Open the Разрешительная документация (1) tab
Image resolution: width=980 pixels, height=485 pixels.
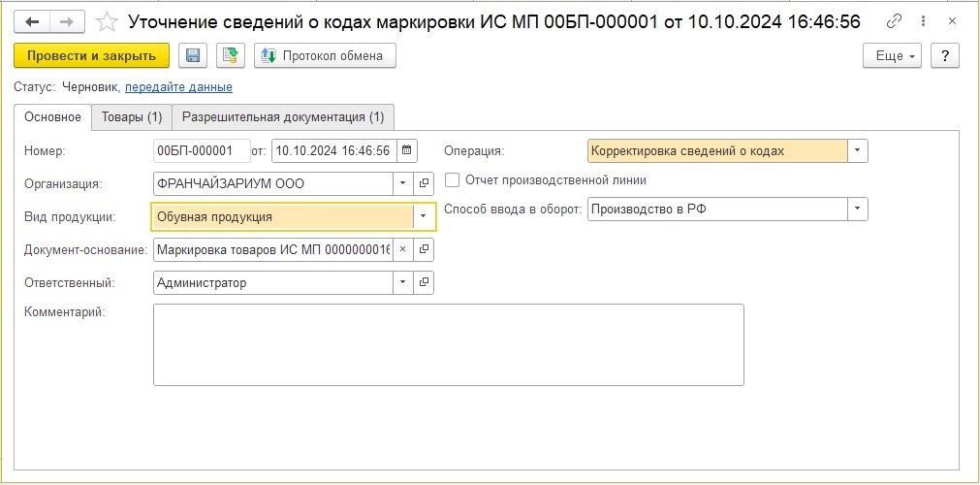click(283, 117)
